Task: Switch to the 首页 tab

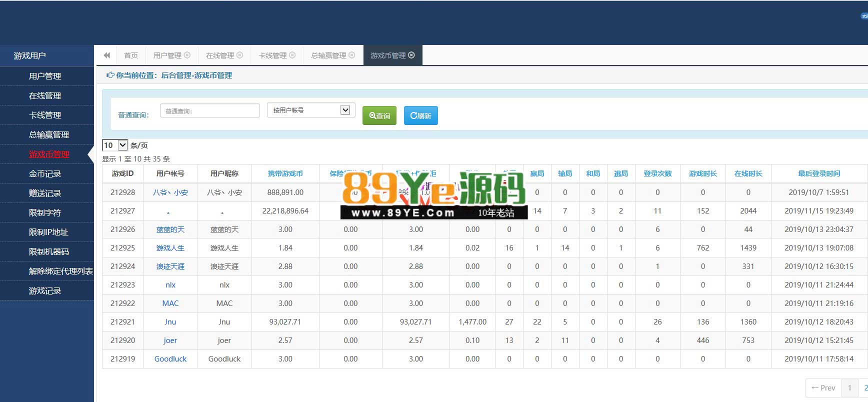Action: point(131,55)
